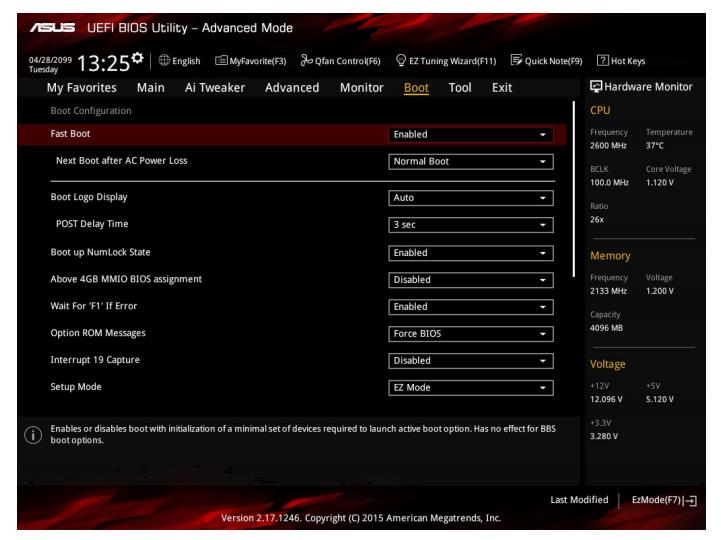
Task: Click the 100.0 MHz BCLK value
Action: (x=609, y=183)
